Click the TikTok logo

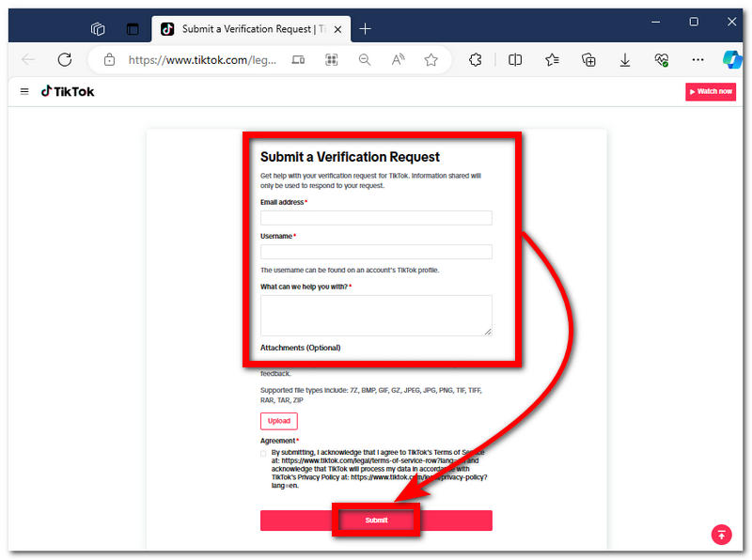68,91
